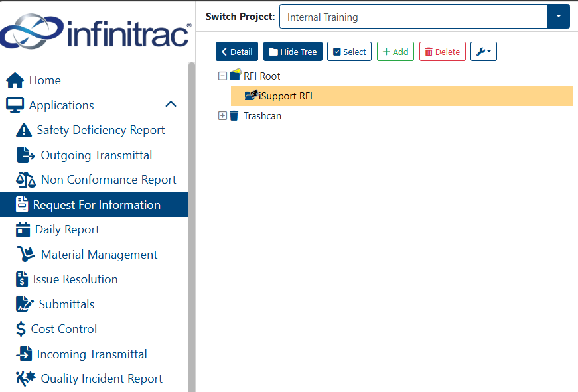
Task: Open Safety Deficiency Report menu item
Action: (x=94, y=130)
